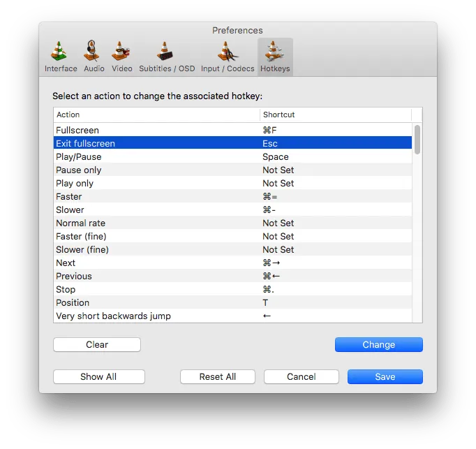
Task: Click the hotkey list scrollbar thumb
Action: (417, 140)
